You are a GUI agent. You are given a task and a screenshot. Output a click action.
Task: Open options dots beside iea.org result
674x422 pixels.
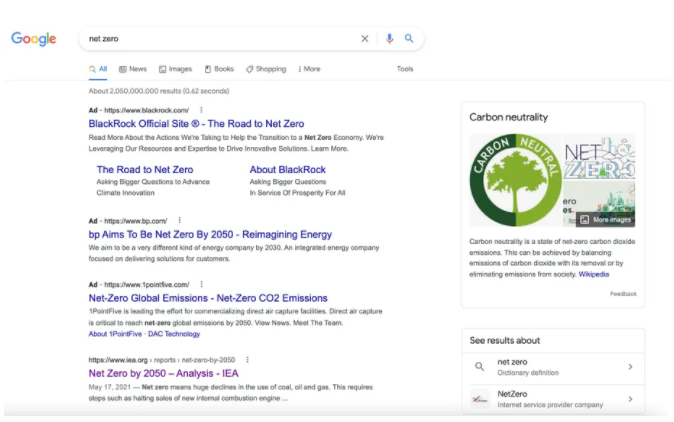[x=247, y=360]
